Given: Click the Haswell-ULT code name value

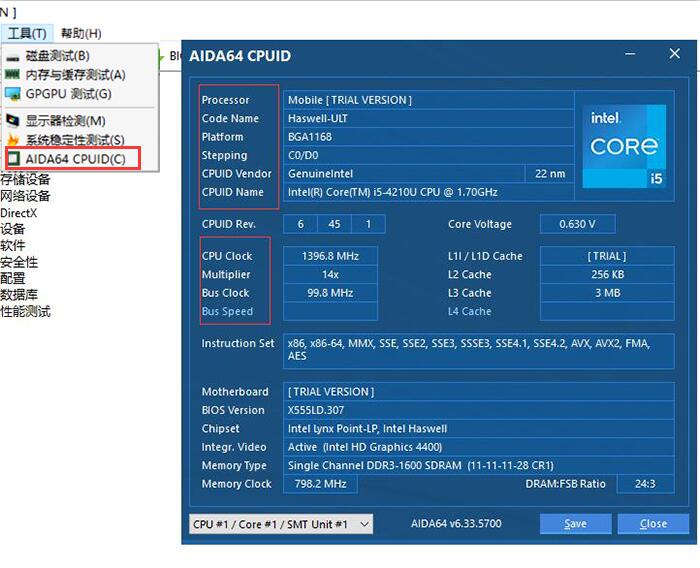Looking at the screenshot, I should pos(429,119).
